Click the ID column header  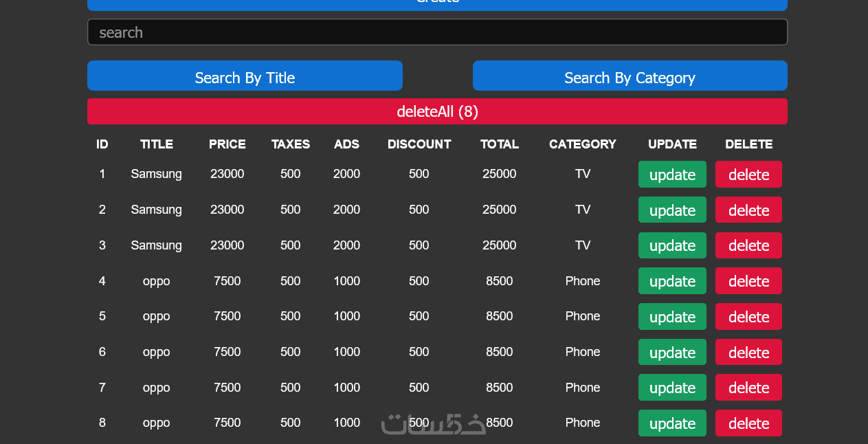click(x=102, y=144)
